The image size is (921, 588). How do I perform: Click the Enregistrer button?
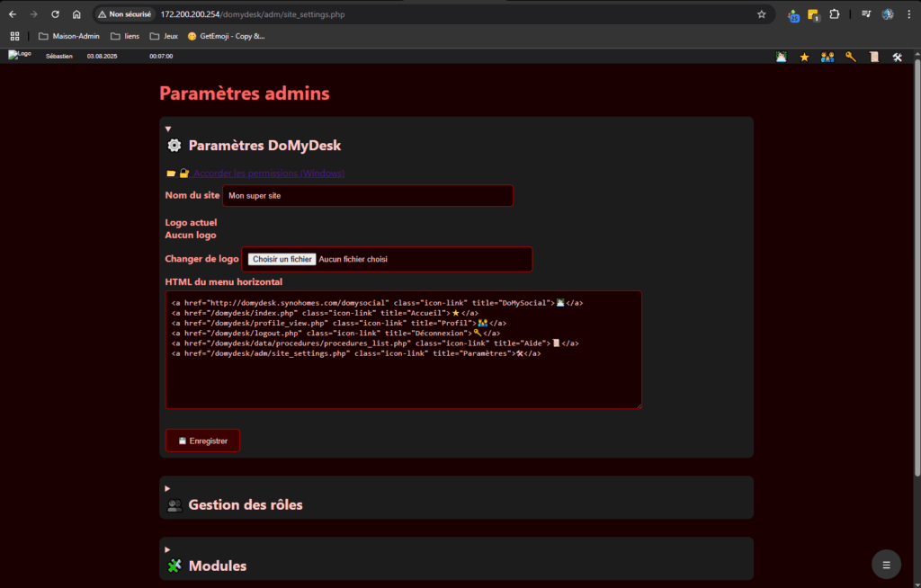coord(202,441)
